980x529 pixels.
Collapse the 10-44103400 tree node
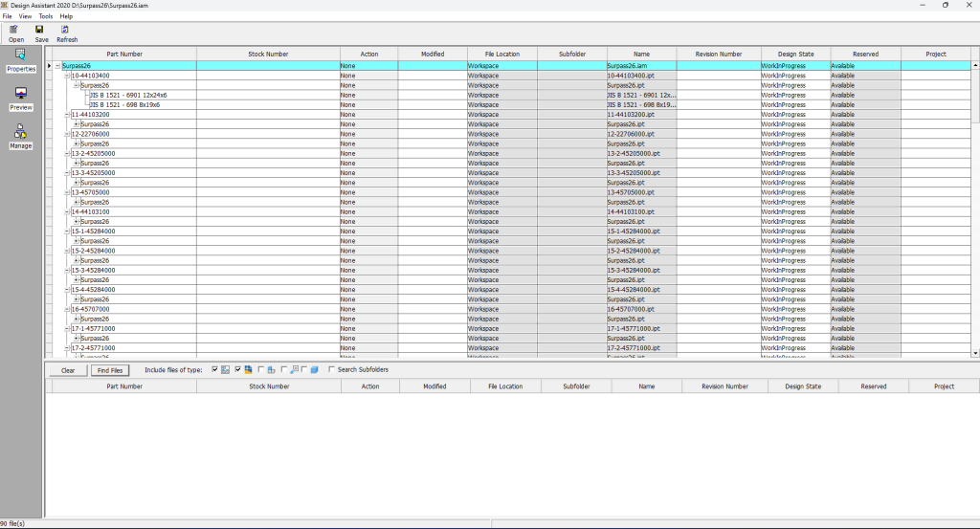point(67,76)
